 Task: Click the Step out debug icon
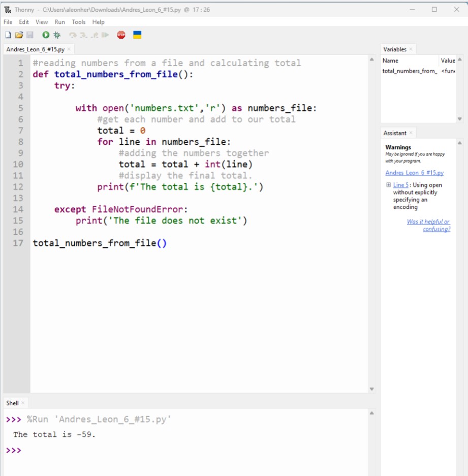coord(95,35)
